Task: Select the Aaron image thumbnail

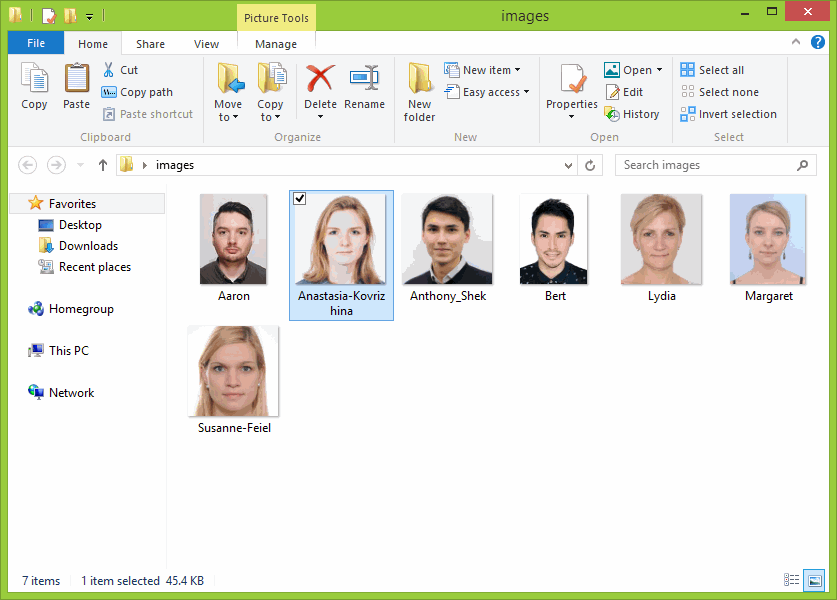Action: tap(233, 239)
